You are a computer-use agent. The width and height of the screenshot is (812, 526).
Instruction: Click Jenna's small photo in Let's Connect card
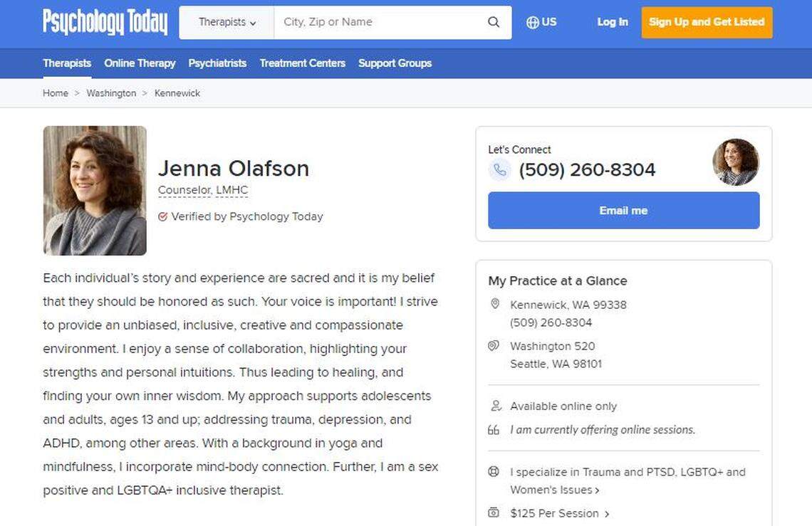point(736,162)
